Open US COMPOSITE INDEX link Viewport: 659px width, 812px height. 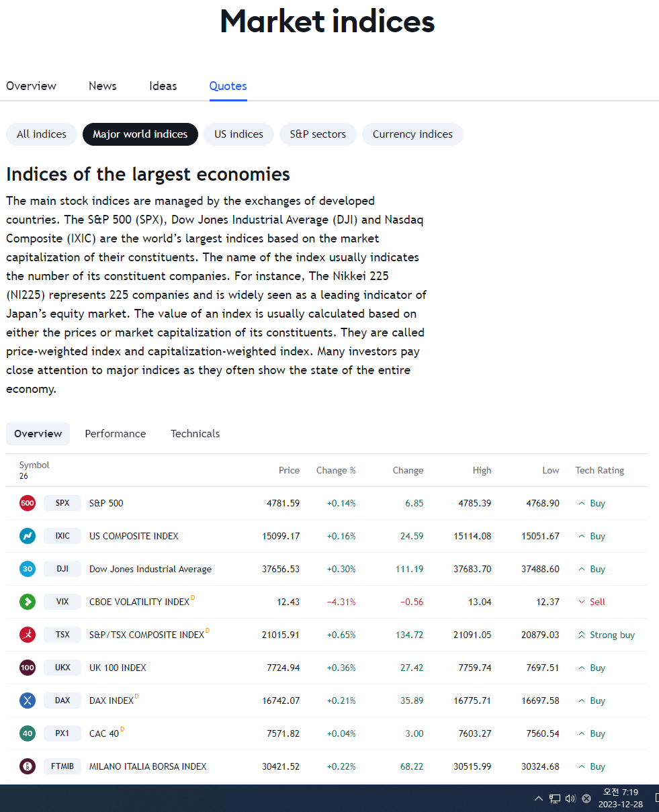click(134, 536)
